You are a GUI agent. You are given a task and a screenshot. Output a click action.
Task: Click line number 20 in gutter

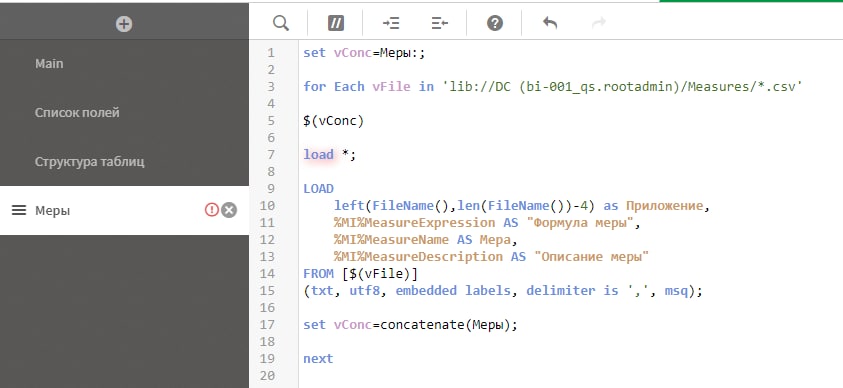click(x=268, y=376)
